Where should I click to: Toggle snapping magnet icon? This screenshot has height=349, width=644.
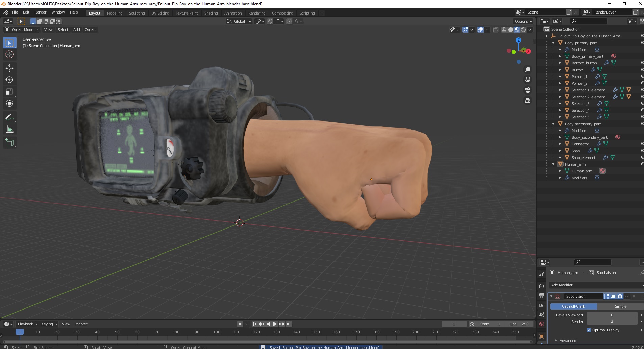pos(270,21)
